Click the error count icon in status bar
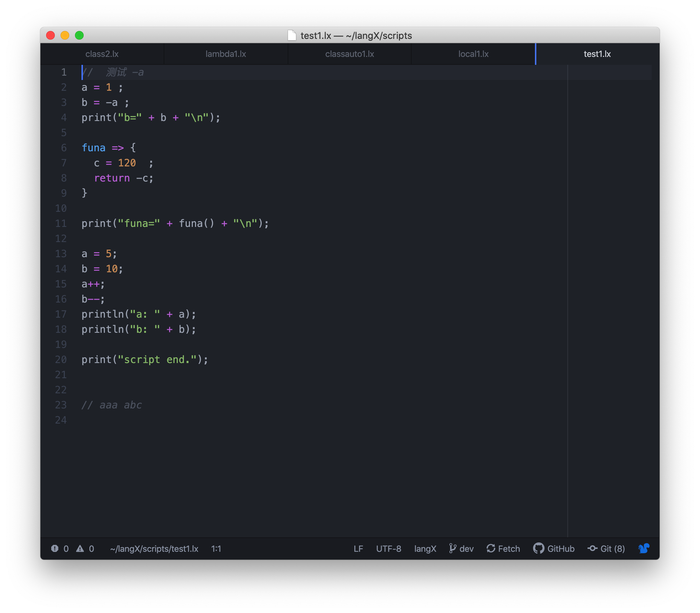 point(54,549)
